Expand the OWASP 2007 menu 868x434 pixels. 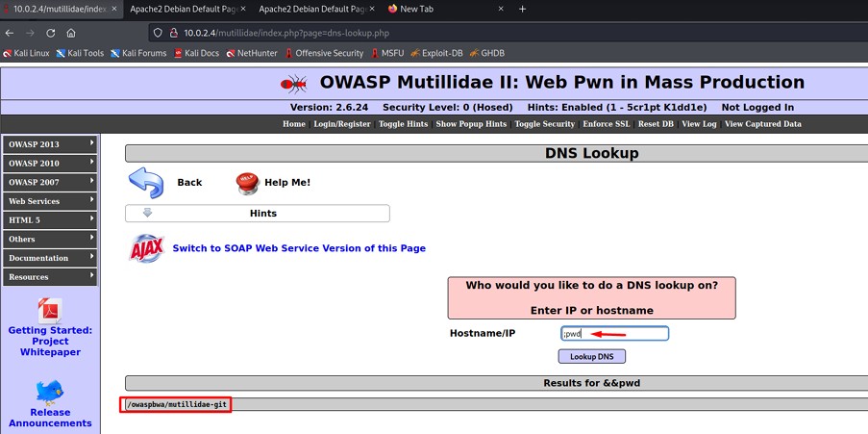click(x=50, y=182)
